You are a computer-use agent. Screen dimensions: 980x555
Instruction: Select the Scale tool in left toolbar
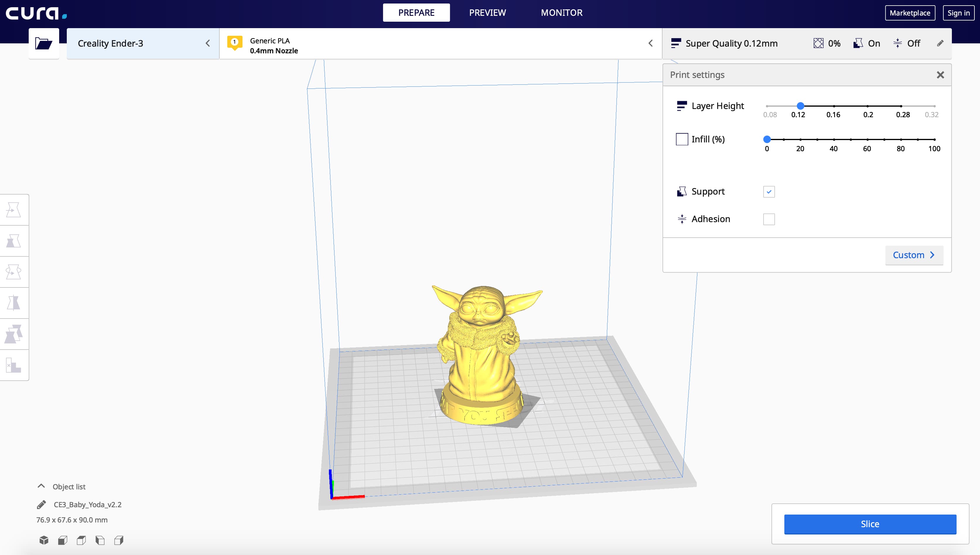tap(14, 241)
